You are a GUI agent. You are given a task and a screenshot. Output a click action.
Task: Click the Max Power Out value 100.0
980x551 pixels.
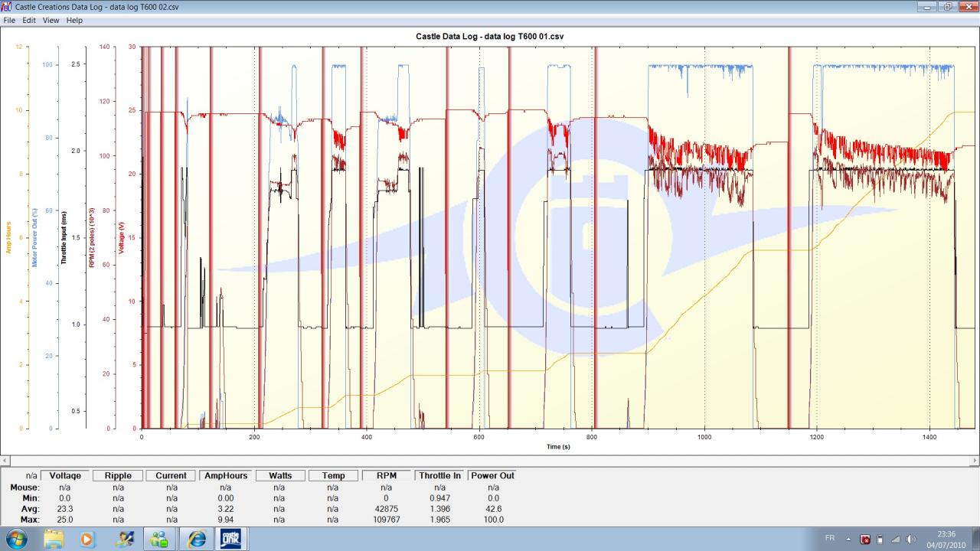click(x=493, y=520)
